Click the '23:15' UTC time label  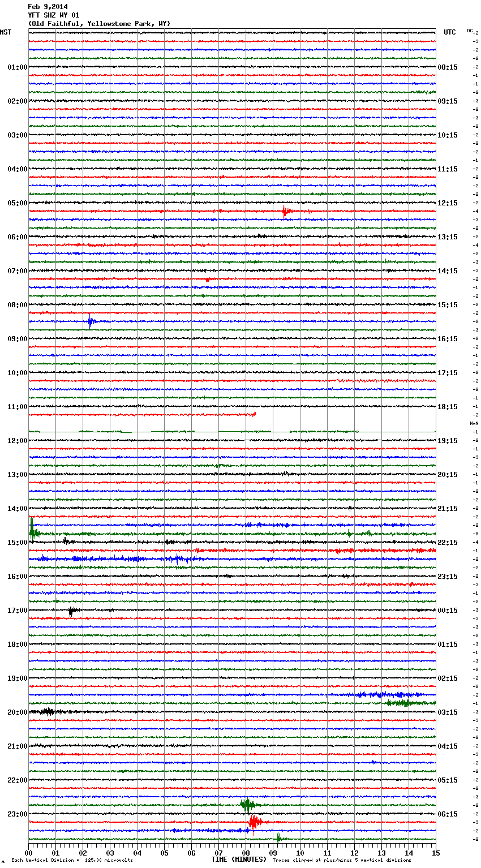coord(448,577)
